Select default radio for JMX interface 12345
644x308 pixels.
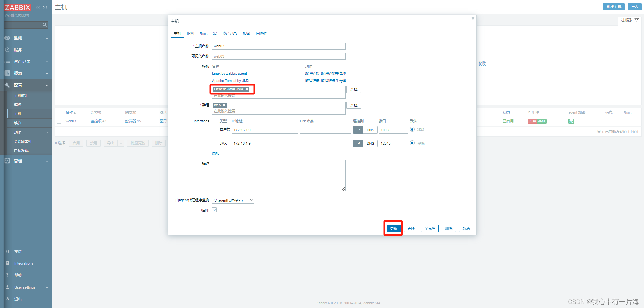point(412,143)
